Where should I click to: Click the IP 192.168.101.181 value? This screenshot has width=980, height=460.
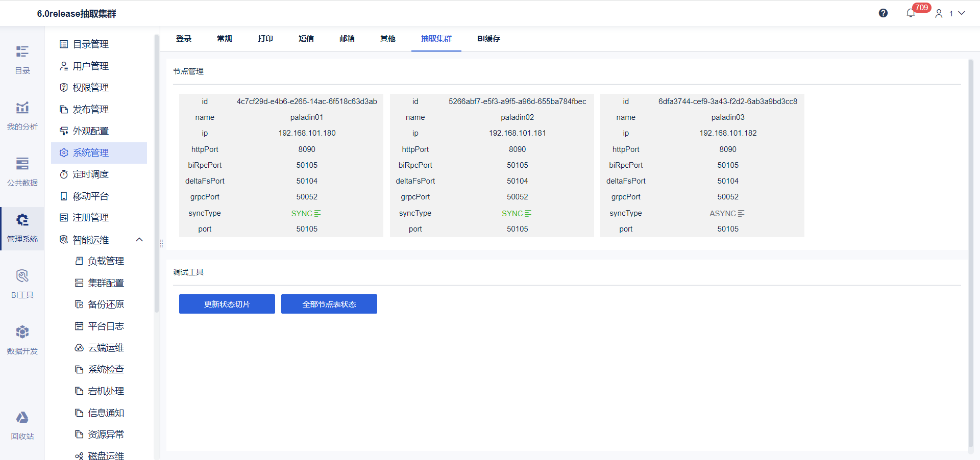click(518, 133)
